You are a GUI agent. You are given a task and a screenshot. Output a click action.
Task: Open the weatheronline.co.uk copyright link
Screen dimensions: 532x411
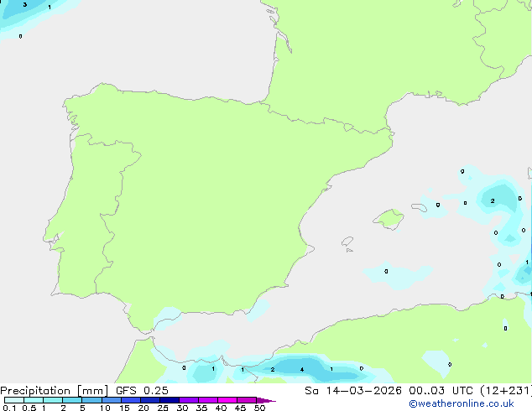[461, 403]
